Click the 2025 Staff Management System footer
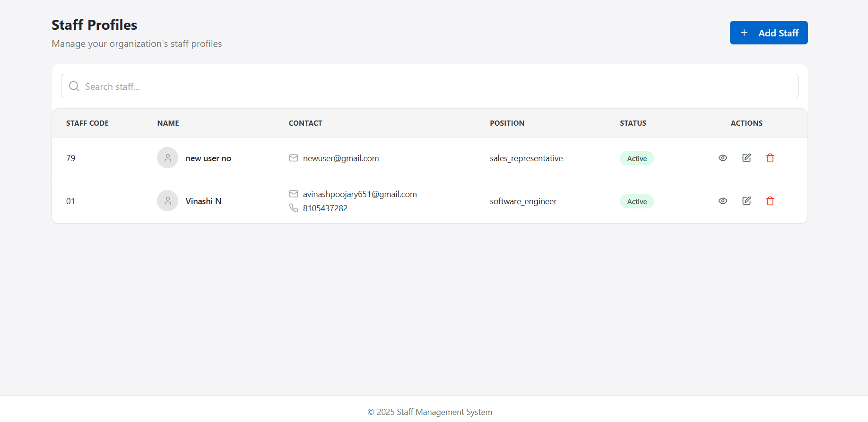The image size is (868, 422). [430, 412]
